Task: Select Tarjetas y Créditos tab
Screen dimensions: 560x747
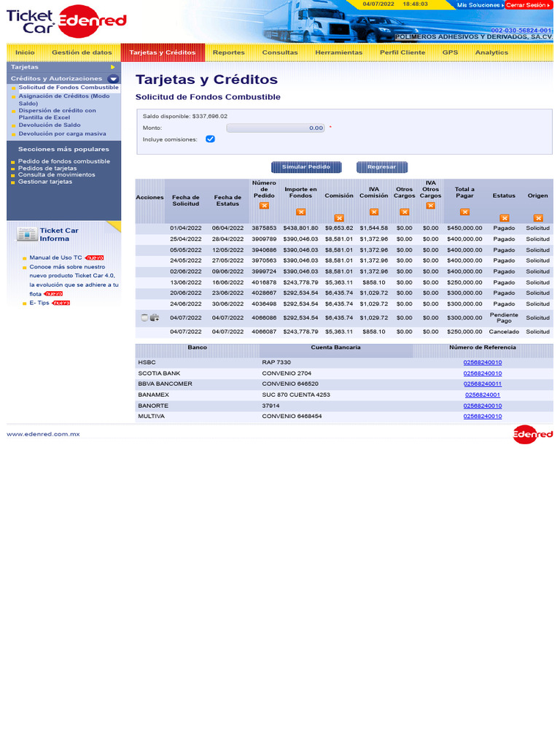Action: (163, 53)
